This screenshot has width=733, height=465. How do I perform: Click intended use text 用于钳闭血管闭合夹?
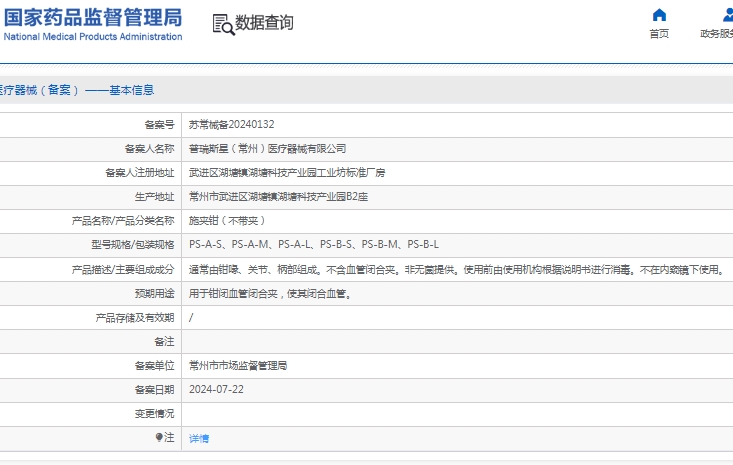[270, 293]
